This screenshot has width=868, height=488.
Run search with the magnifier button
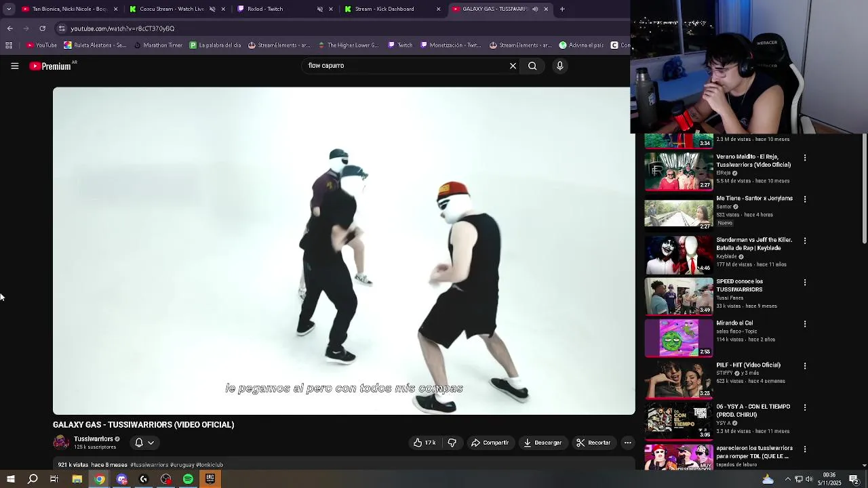click(x=532, y=66)
